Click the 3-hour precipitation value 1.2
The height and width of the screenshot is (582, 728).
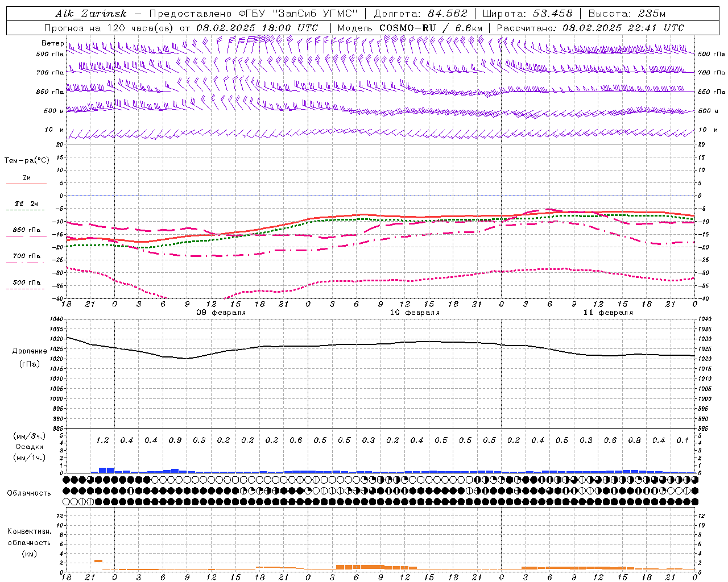tap(102, 440)
